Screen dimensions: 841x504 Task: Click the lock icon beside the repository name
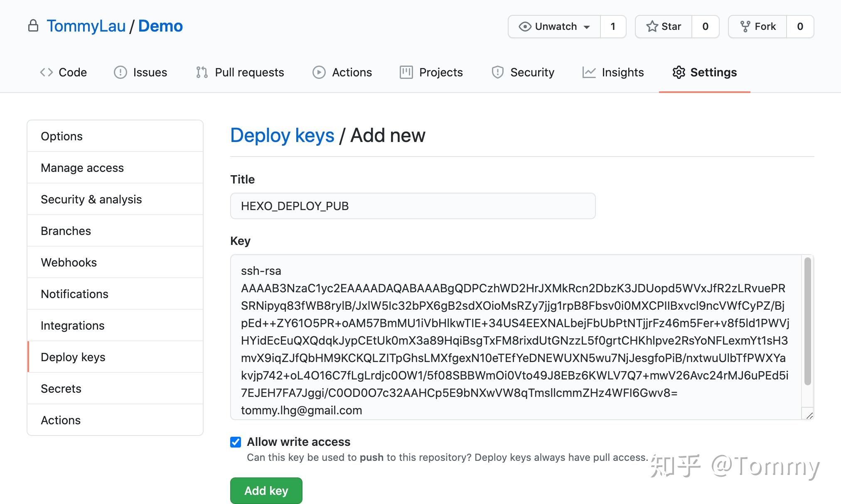coord(34,26)
